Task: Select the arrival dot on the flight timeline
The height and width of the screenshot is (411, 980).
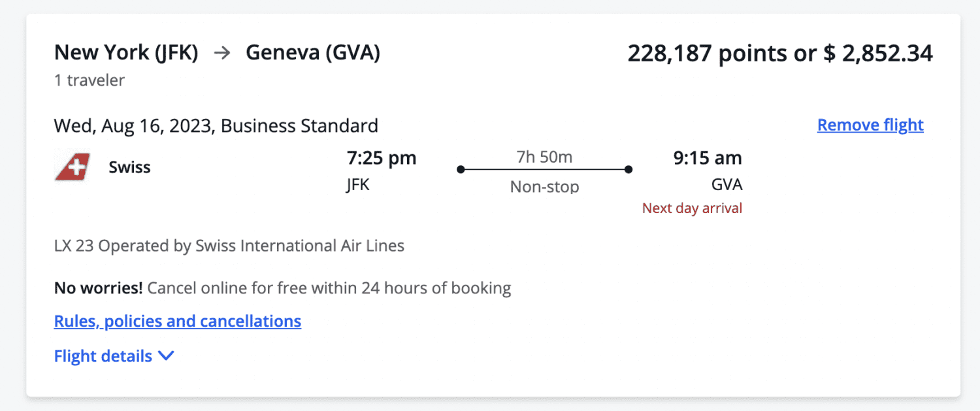Action: pyautogui.click(x=629, y=169)
